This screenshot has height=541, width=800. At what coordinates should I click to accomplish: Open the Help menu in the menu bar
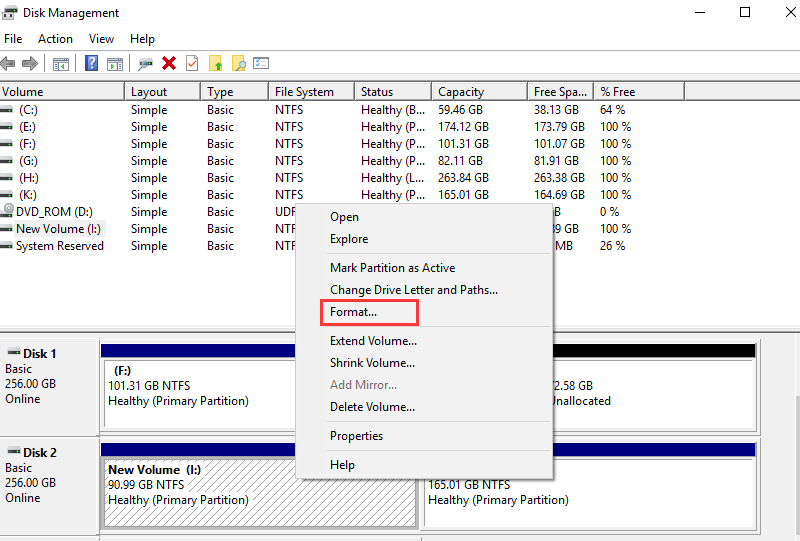[142, 39]
